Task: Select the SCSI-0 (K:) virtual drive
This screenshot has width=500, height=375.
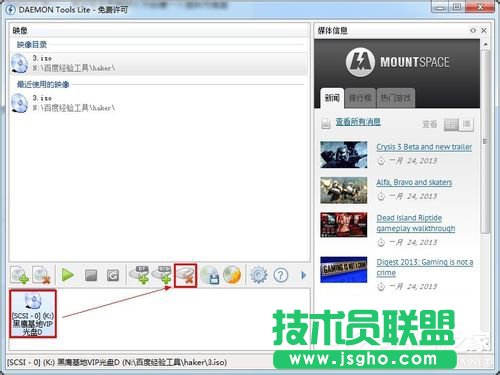Action: (x=33, y=314)
